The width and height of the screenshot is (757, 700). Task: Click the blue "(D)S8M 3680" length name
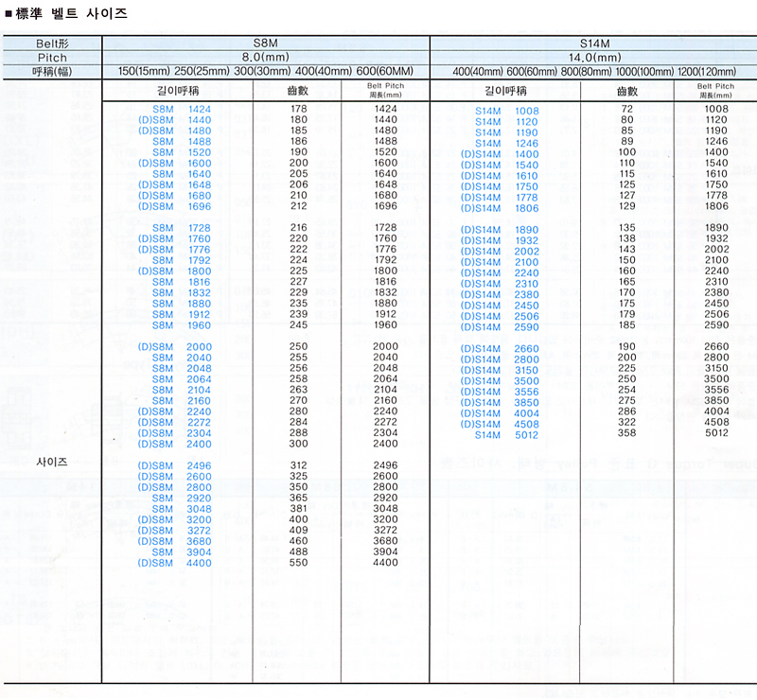coord(175,542)
